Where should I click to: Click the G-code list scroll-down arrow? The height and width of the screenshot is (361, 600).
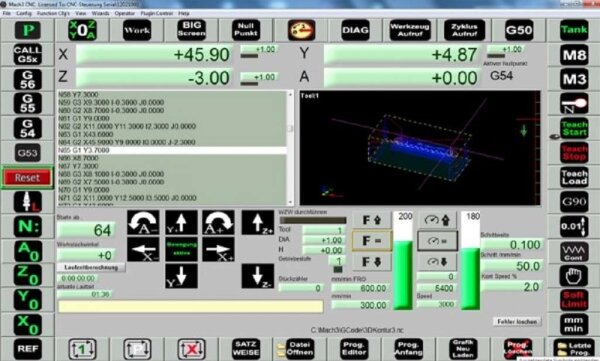point(290,202)
